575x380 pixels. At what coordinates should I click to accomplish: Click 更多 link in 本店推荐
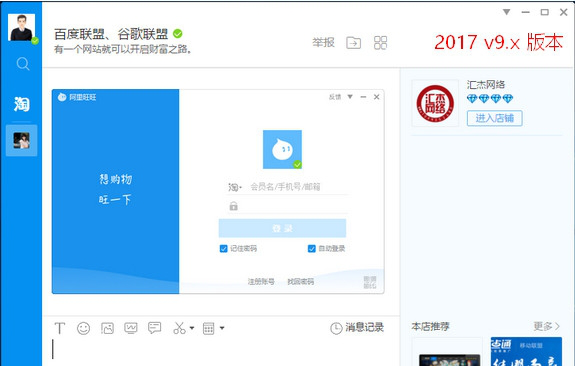click(546, 326)
